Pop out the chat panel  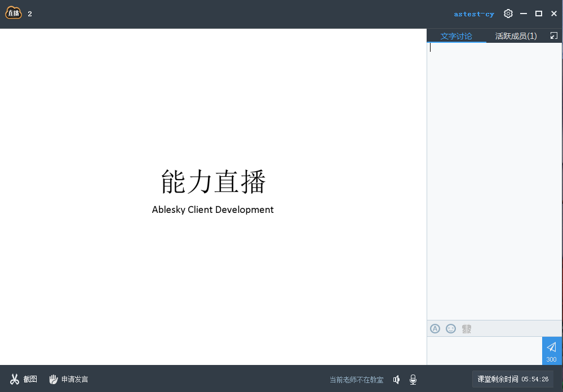[x=553, y=35]
